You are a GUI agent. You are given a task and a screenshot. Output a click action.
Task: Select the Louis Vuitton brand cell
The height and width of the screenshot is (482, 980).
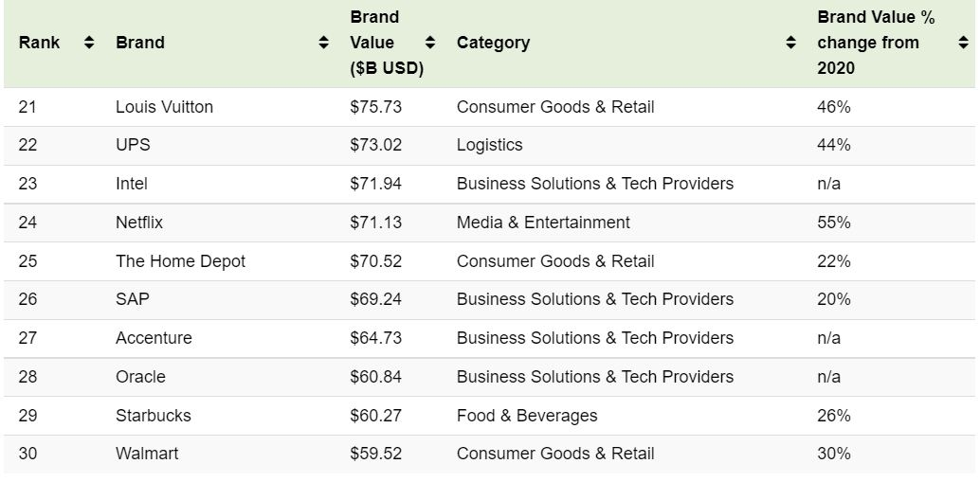click(x=164, y=107)
